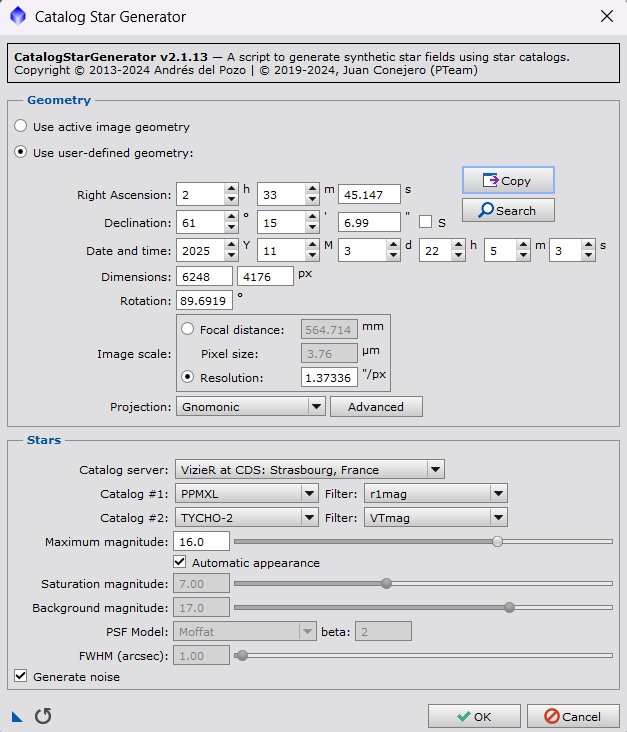Open the Projection dropdown
The height and width of the screenshot is (732, 627).
pos(251,407)
